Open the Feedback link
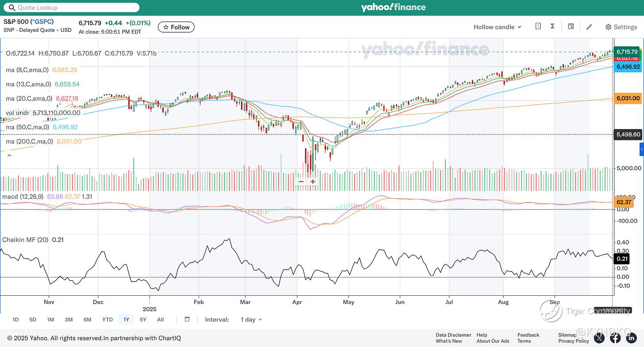The height and width of the screenshot is (347, 644). 528,335
